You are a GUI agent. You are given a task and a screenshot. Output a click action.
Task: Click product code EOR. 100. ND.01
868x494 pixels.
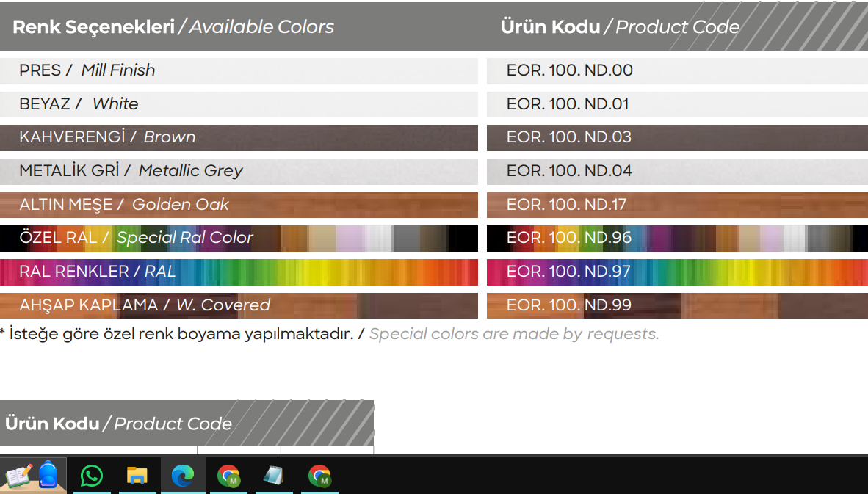click(x=568, y=104)
